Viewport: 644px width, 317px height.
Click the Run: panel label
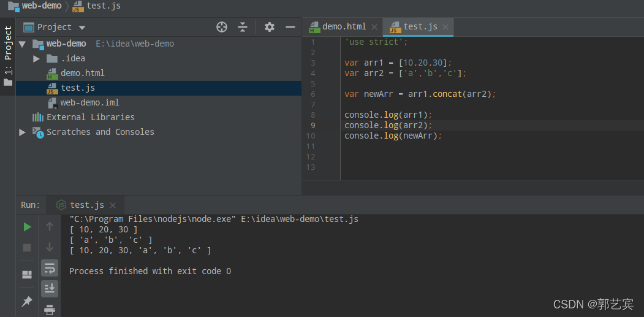(x=31, y=205)
